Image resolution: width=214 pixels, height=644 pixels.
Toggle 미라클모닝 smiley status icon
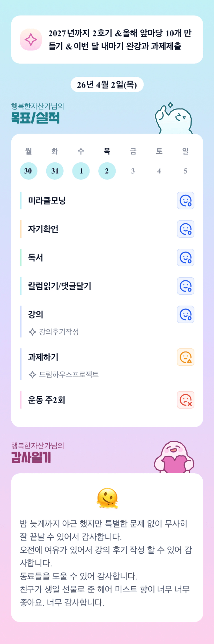(x=185, y=200)
